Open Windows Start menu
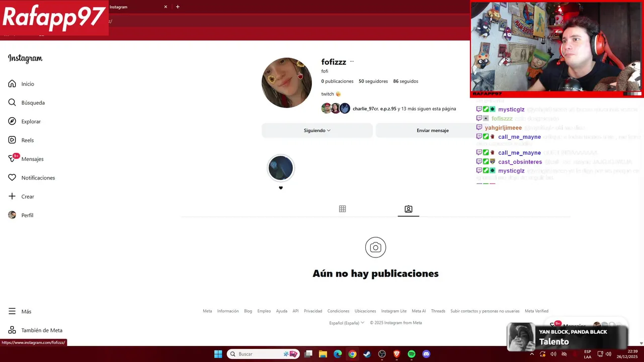Image resolution: width=644 pixels, height=362 pixels. tap(218, 354)
